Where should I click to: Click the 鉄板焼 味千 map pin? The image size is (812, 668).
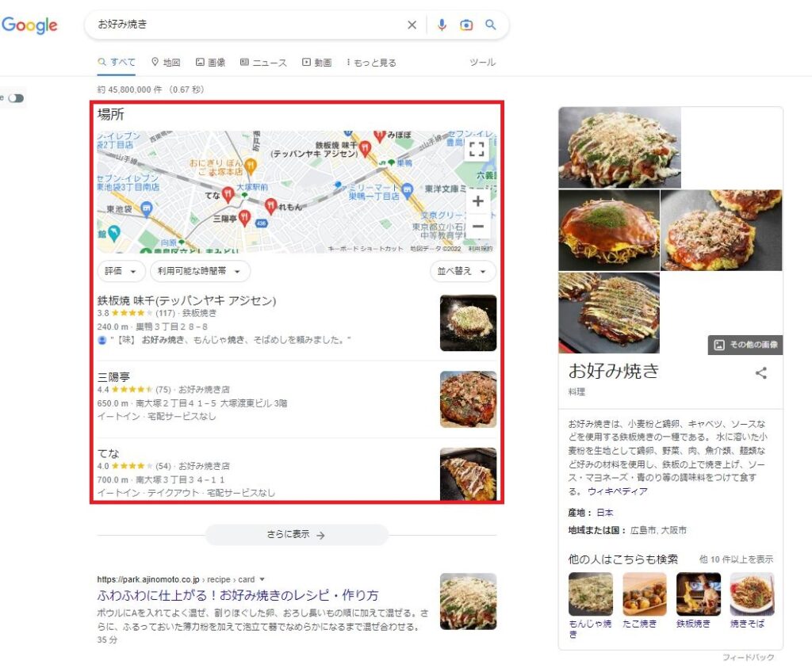tap(365, 148)
